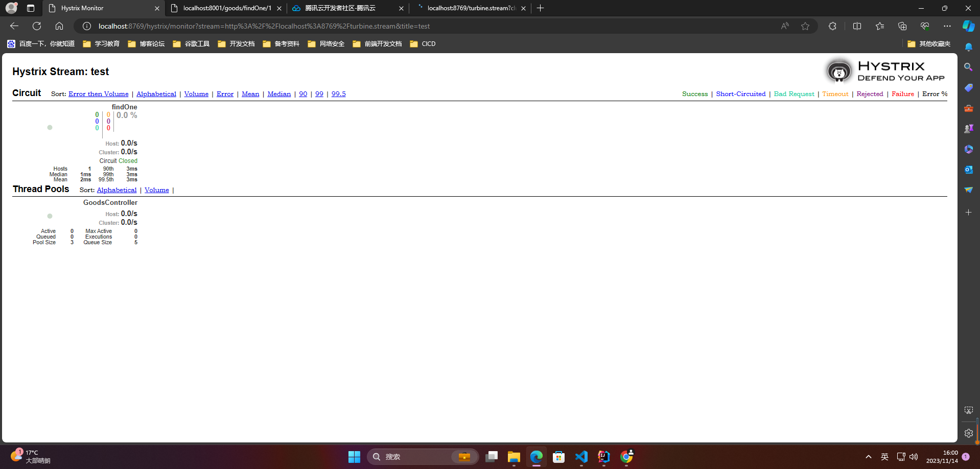Sort circuits by Error then Volume
This screenshot has width=980, height=469.
(x=99, y=94)
